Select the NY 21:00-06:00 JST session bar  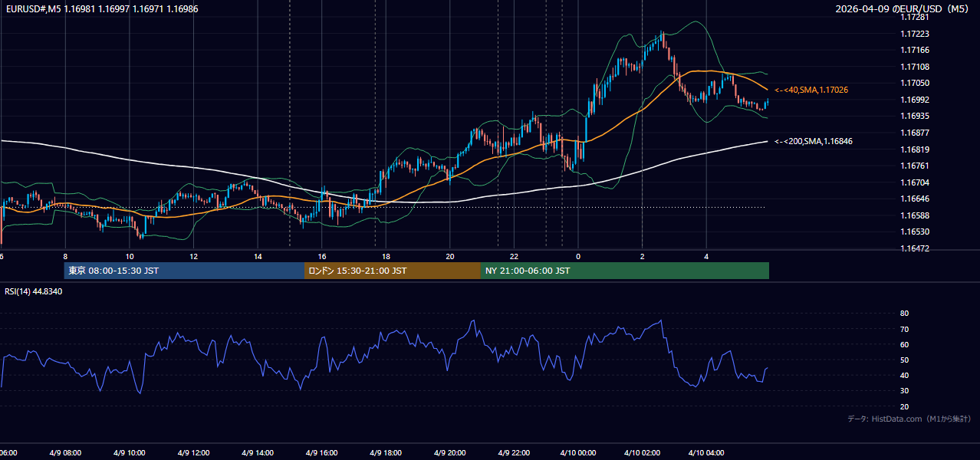625,271
